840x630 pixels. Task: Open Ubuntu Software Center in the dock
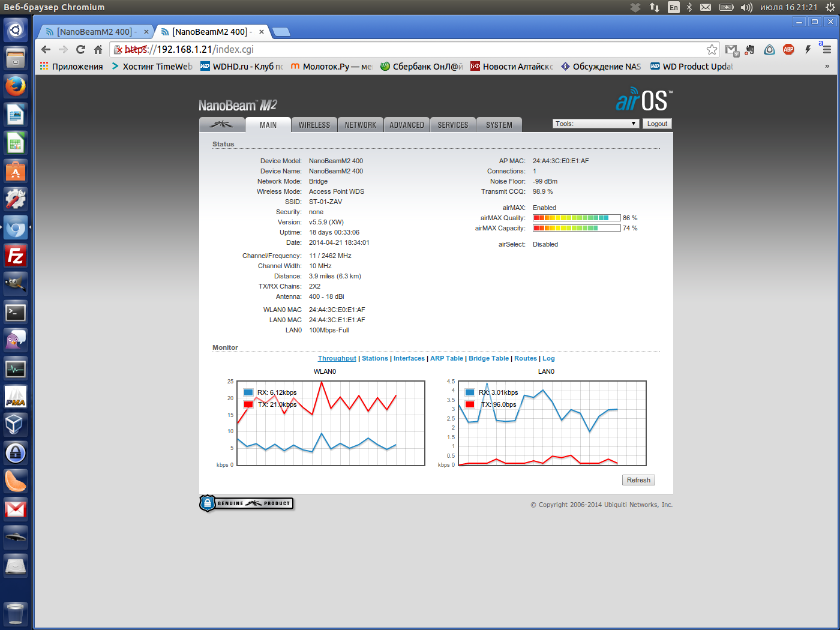point(16,171)
